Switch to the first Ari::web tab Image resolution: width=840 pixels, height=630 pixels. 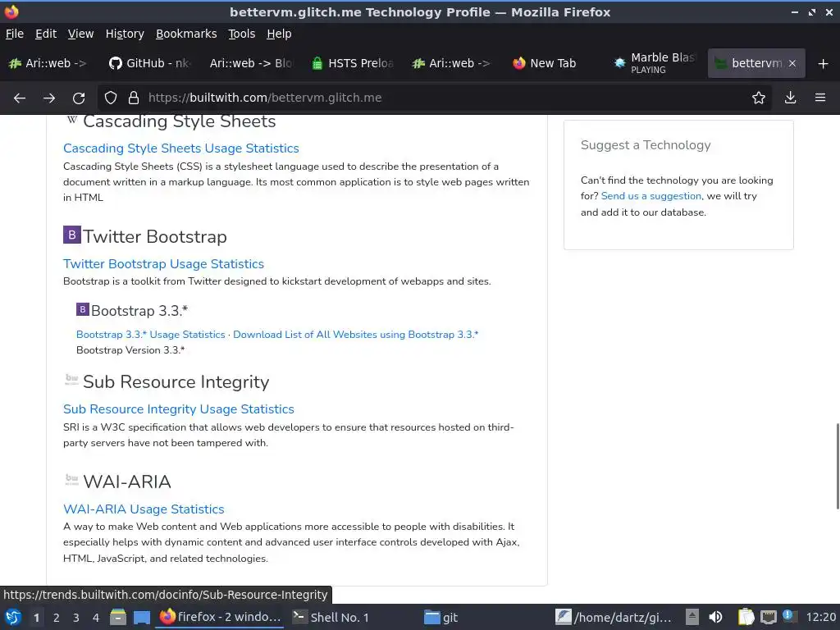coord(48,63)
